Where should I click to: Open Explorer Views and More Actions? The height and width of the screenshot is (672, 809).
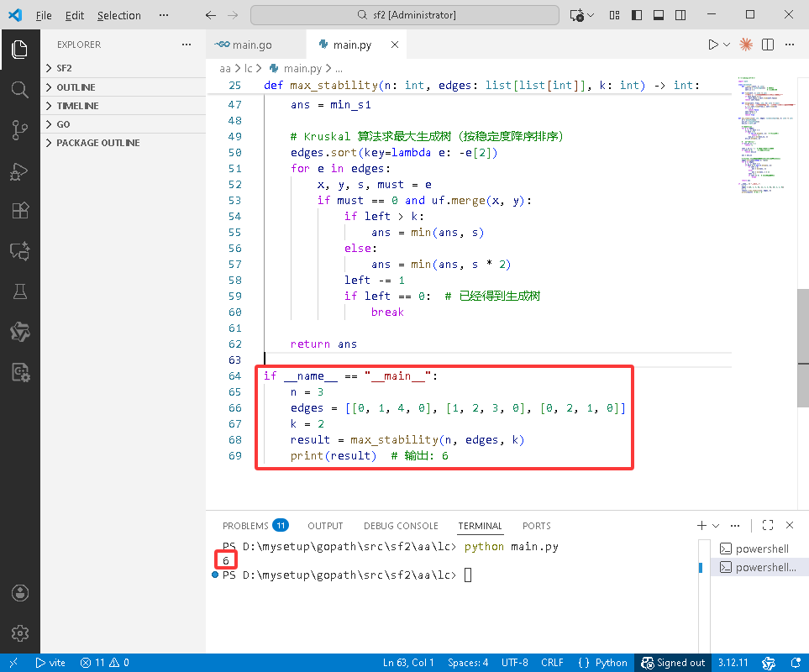186,45
